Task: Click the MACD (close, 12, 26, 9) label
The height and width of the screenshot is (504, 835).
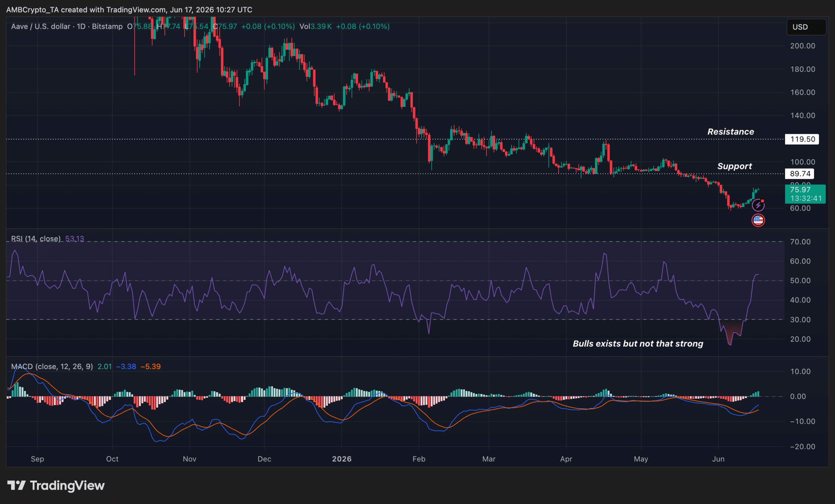Action: tap(52, 366)
